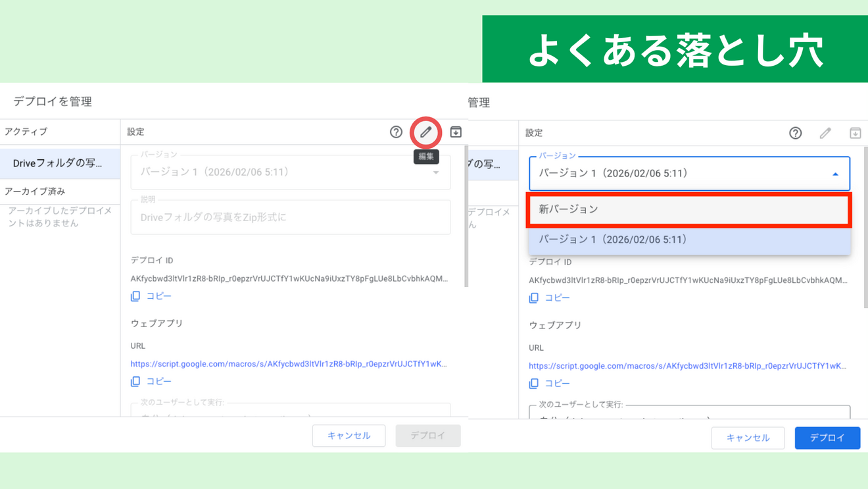Click the アクティブ section header
Image resolution: width=868 pixels, height=489 pixels.
[x=26, y=132]
